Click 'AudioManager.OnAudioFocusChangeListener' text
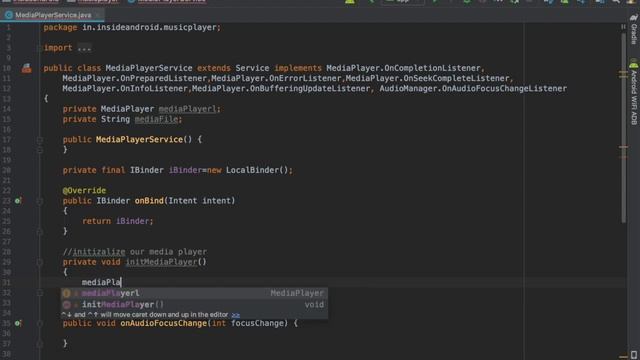The image size is (640, 360). pyautogui.click(x=473, y=89)
